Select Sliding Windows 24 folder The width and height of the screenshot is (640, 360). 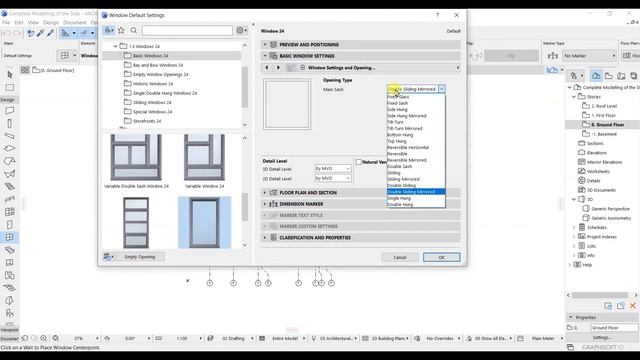click(x=152, y=102)
